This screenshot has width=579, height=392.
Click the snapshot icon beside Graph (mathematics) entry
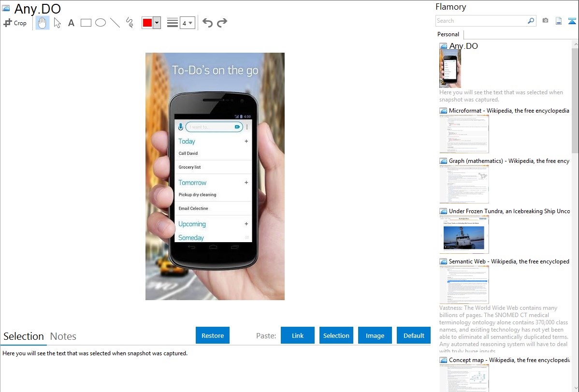pos(443,161)
